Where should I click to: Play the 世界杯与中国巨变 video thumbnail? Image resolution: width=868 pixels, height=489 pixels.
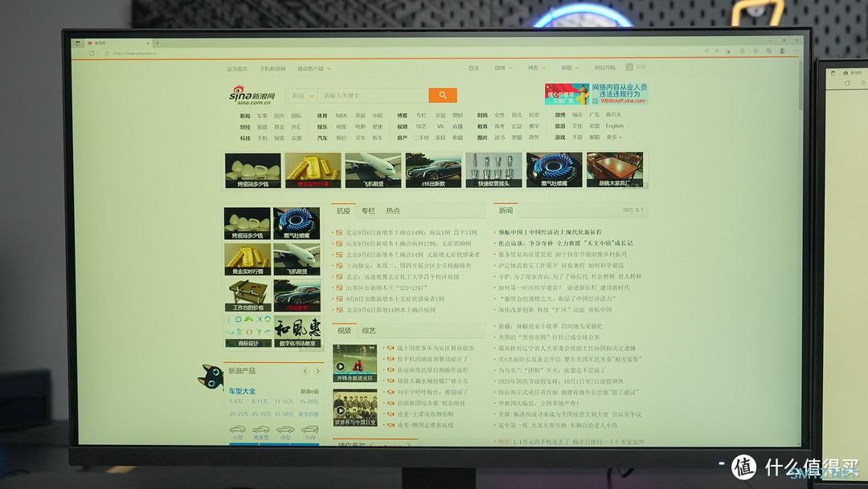(x=355, y=408)
